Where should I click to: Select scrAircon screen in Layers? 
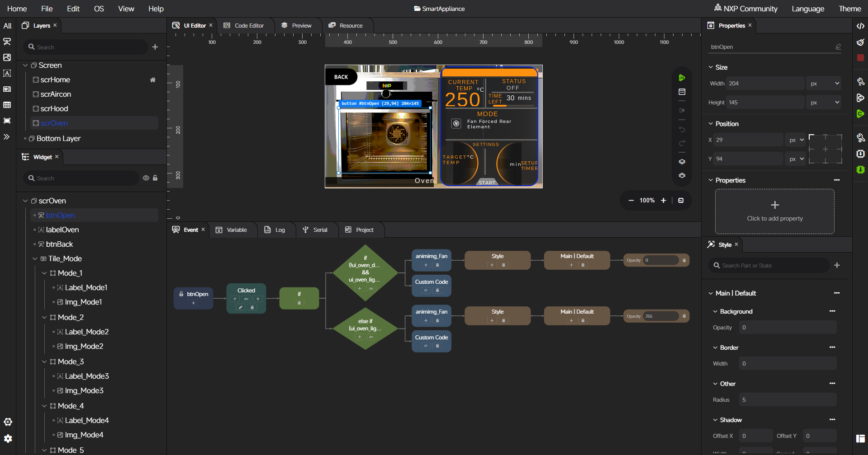click(56, 94)
